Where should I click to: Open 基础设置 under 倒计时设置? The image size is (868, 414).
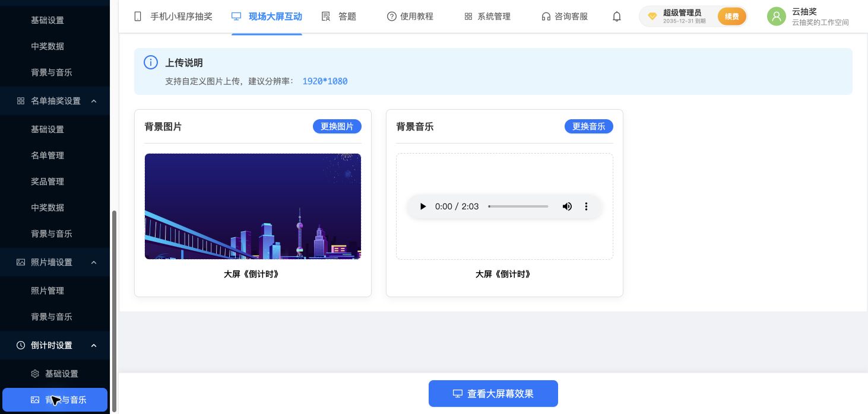coord(62,374)
